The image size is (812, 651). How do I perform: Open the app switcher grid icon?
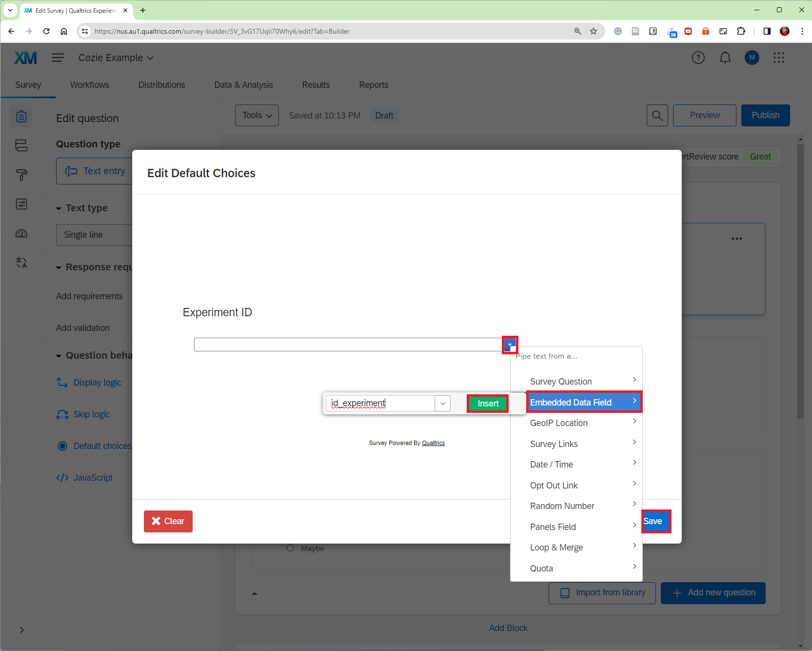click(x=778, y=58)
